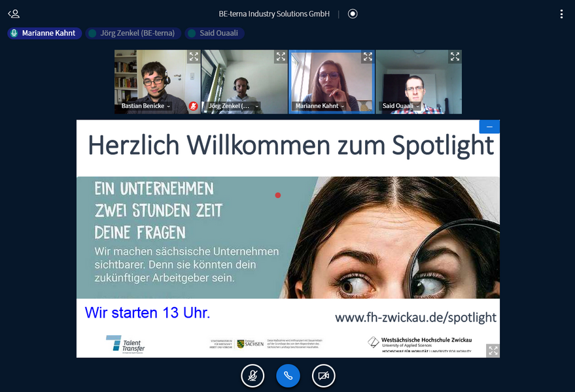Open Jörg Zenkel name dropdown
Image resolution: width=575 pixels, height=392 pixels.
tap(233, 106)
